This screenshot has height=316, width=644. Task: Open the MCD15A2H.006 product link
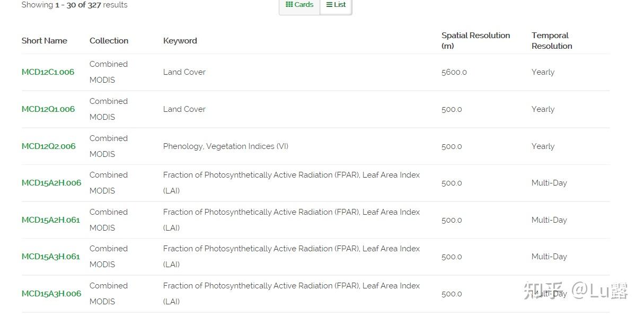[x=51, y=183]
